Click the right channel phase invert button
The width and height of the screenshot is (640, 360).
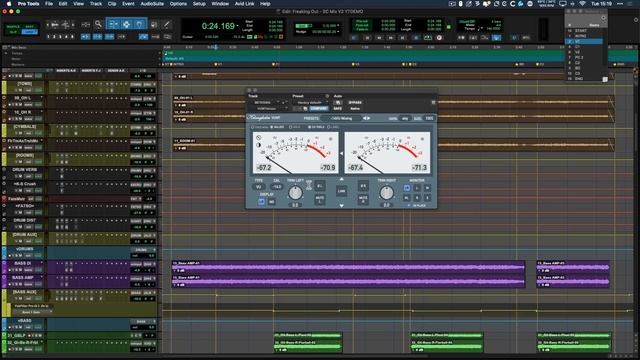[363, 186]
